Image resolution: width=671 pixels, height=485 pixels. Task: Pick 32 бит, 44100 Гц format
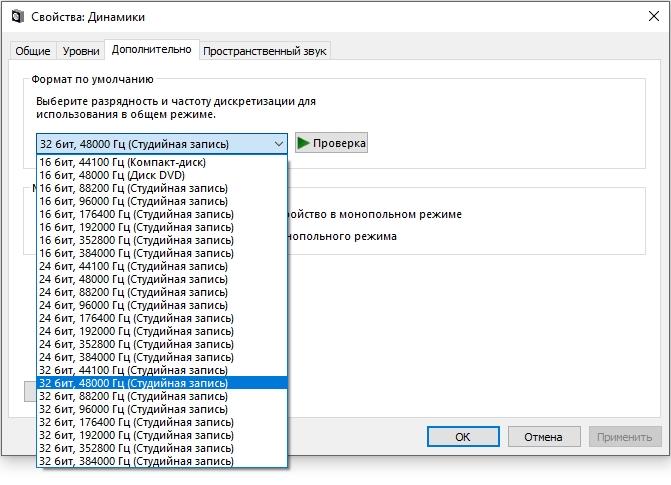point(162,370)
